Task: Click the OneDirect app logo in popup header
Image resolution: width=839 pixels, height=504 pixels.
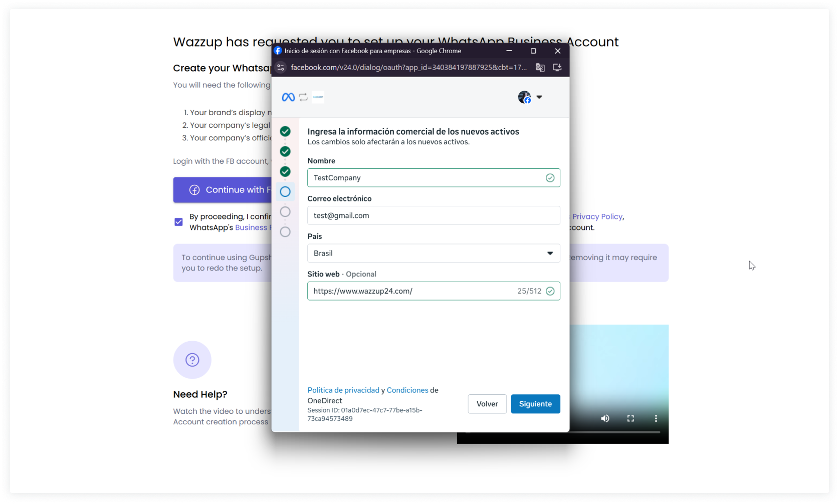Action: coord(318,97)
